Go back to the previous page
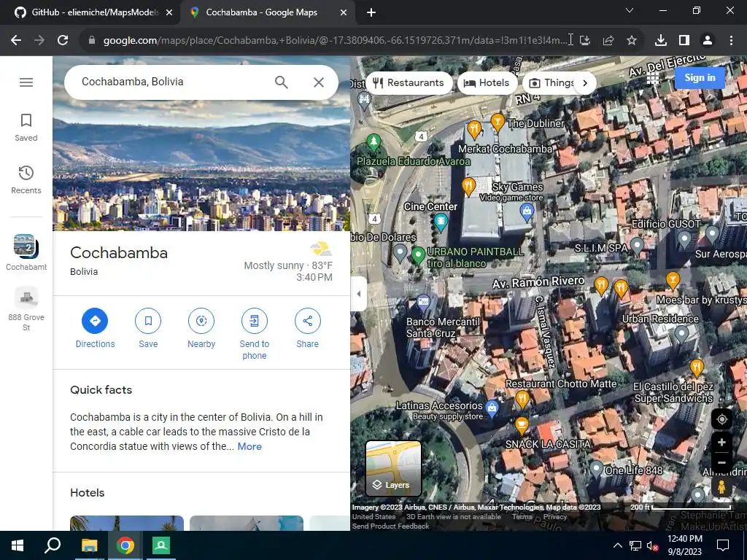This screenshot has width=747, height=560. coord(16,41)
